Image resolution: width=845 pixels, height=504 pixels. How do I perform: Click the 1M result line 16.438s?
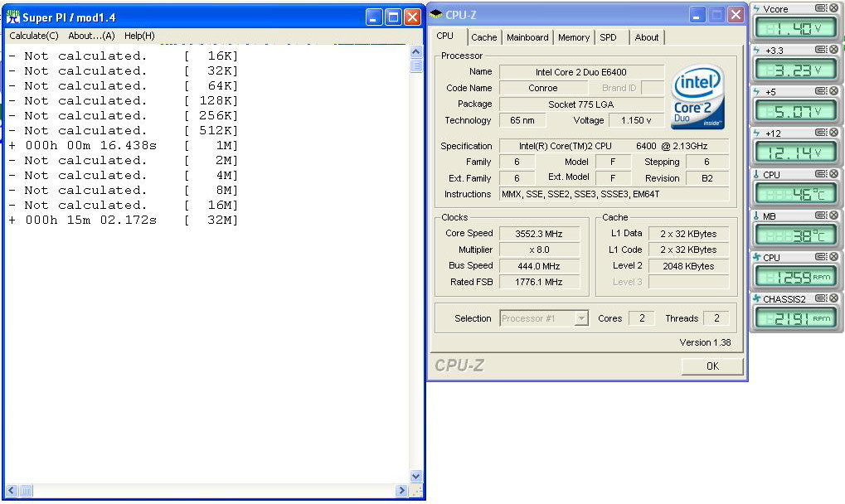[123, 145]
